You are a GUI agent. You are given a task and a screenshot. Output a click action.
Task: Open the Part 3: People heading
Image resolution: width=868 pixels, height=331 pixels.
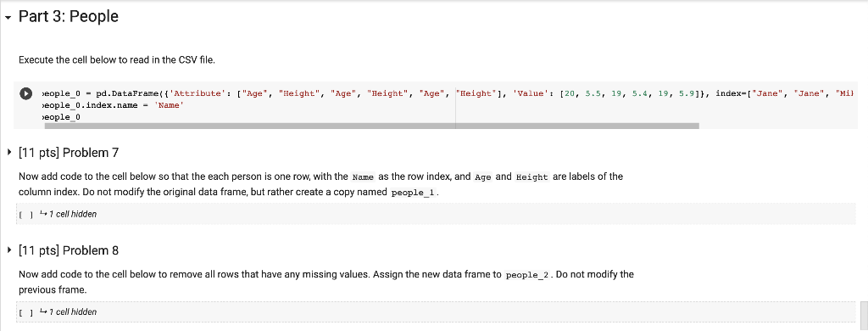69,17
